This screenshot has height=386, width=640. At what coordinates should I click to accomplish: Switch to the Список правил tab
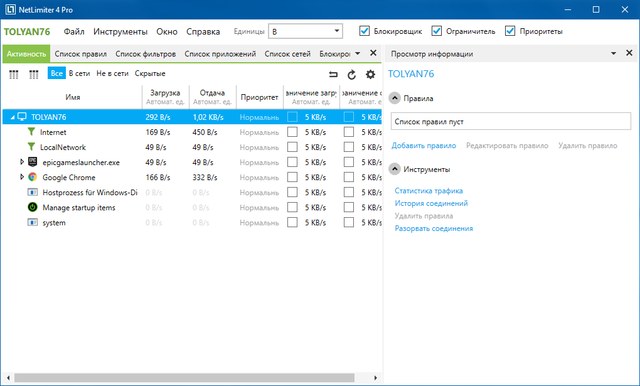(81, 54)
